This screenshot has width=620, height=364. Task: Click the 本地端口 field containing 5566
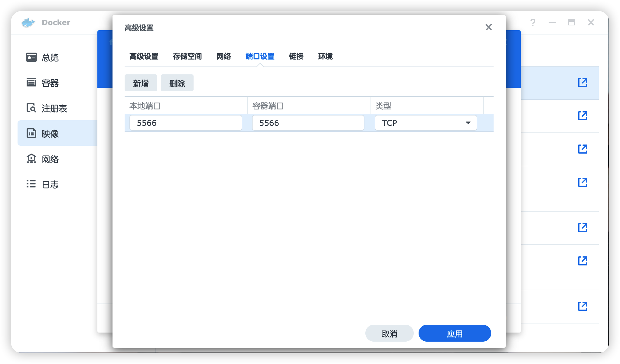point(186,123)
